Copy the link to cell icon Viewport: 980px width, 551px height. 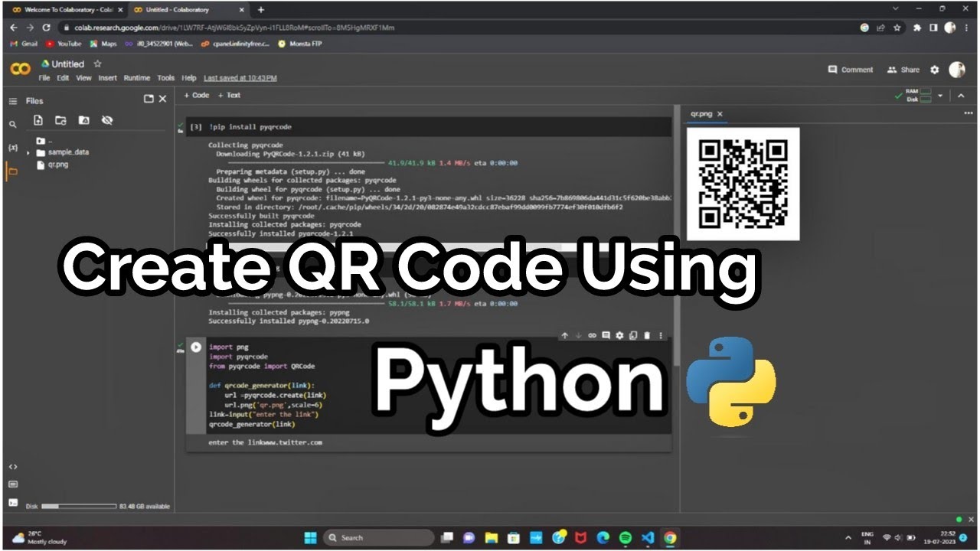592,335
